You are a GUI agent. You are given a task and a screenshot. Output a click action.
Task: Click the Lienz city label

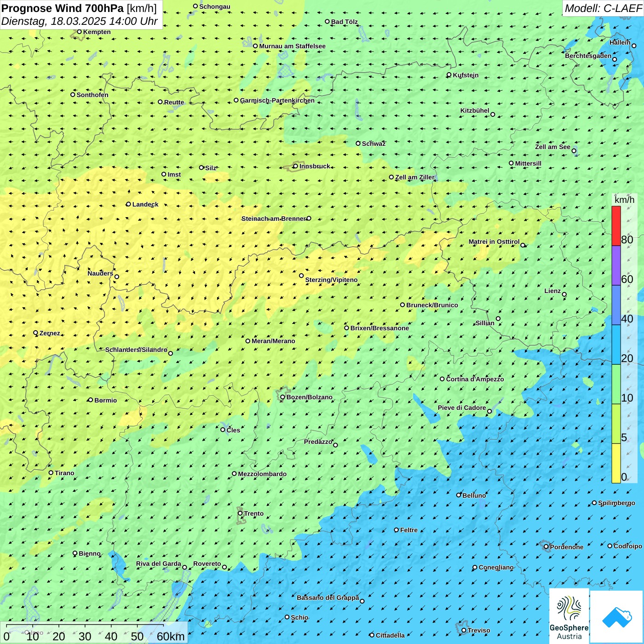coord(552,291)
